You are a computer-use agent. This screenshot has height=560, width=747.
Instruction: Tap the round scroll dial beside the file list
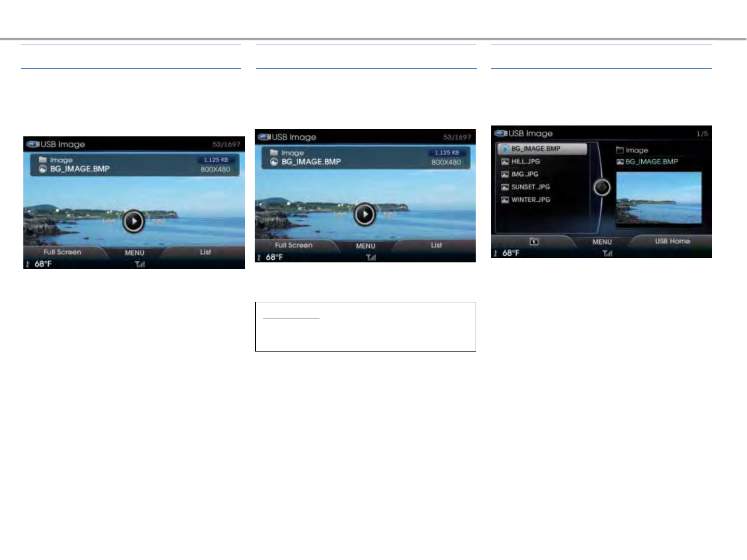602,187
